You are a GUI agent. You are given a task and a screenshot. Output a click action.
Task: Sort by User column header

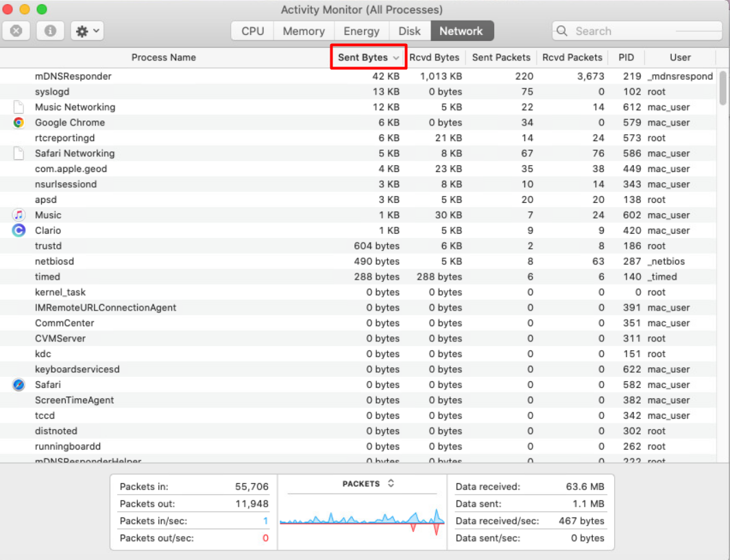pos(680,58)
